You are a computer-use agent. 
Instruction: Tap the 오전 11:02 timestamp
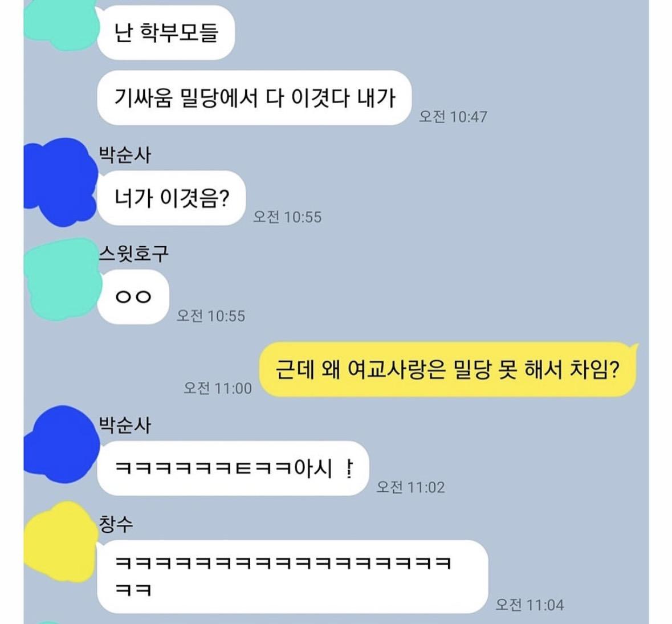[x=410, y=487]
